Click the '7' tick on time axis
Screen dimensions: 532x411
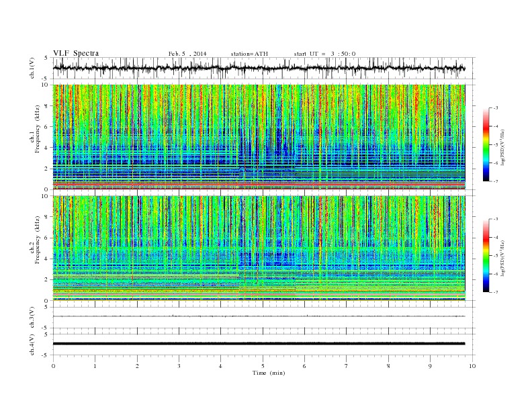347,366
